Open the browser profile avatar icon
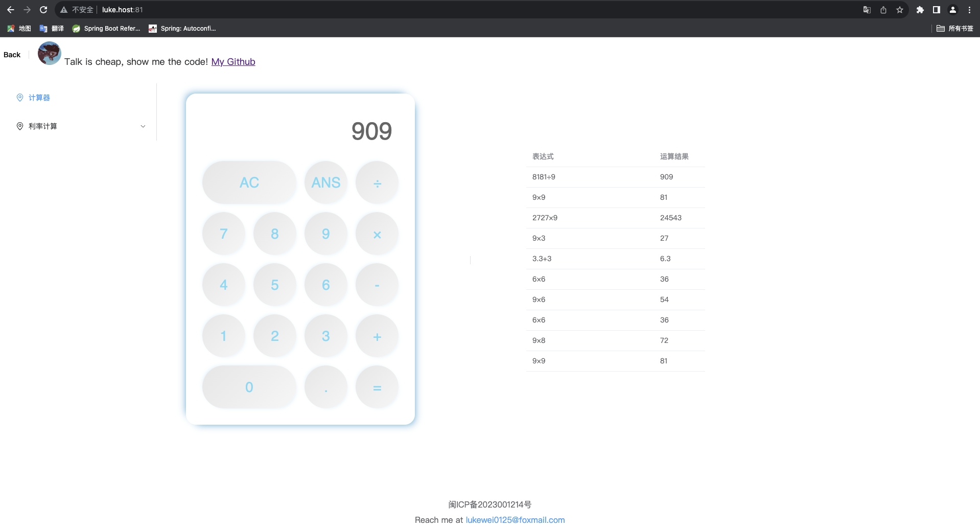 (953, 10)
